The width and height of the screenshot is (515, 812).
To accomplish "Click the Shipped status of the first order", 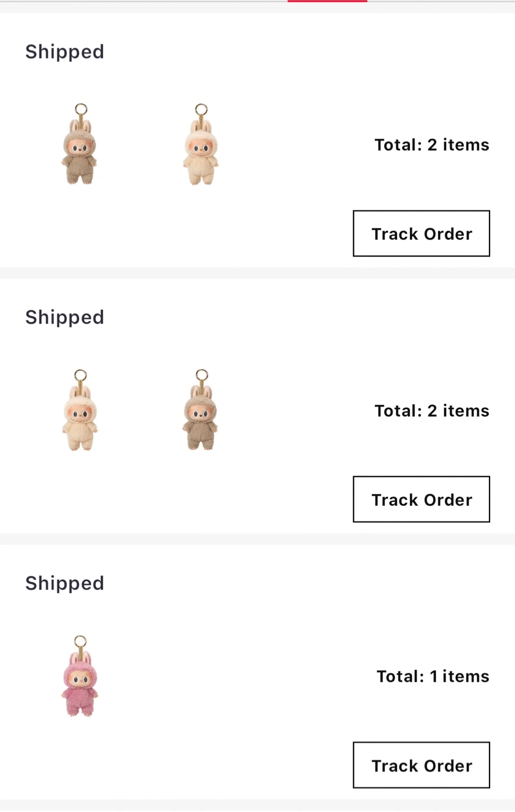I will coord(65,51).
